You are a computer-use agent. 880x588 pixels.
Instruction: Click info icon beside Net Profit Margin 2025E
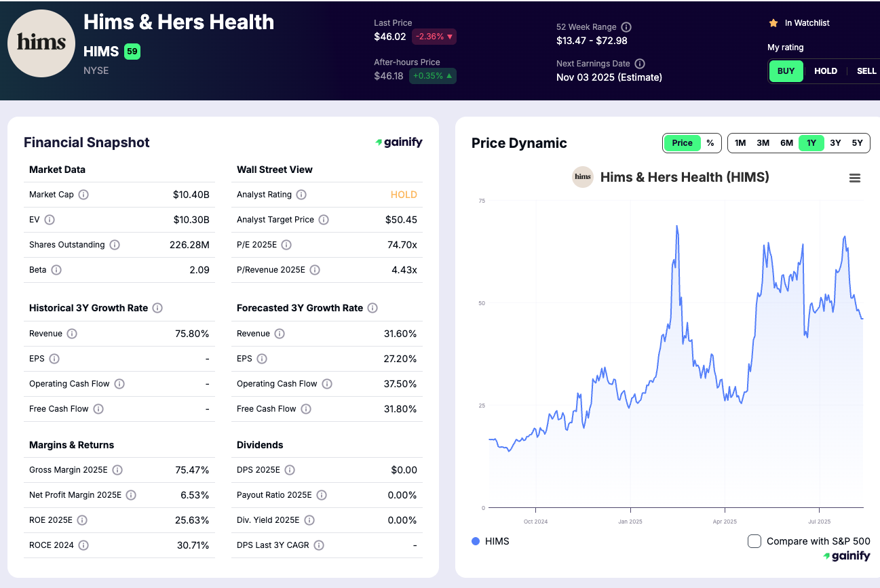(x=131, y=495)
